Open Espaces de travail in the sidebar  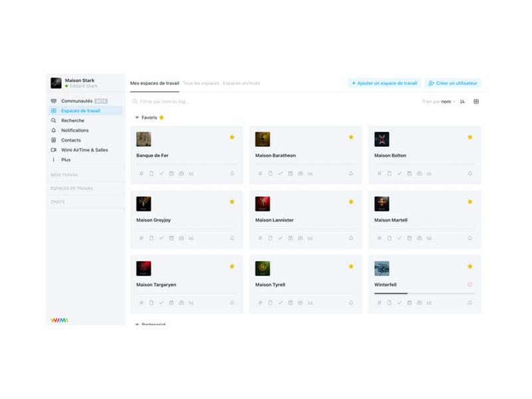[86, 110]
